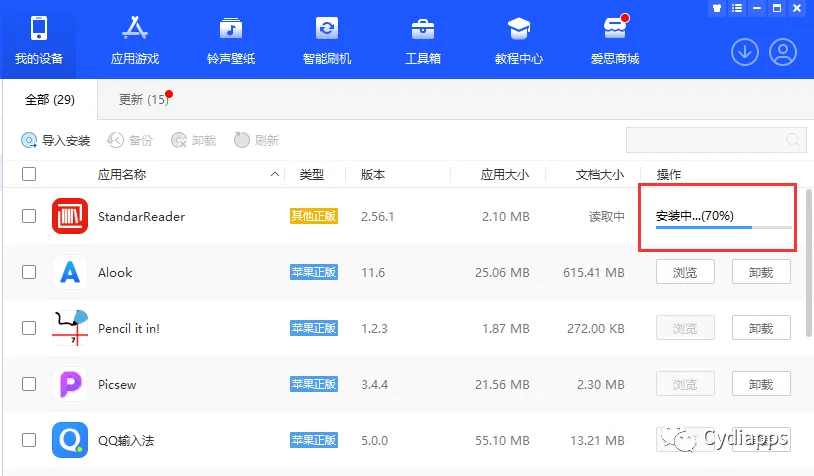Sort by 文档大小 column header
Viewport: 814px width, 476px height.
pyautogui.click(x=600, y=174)
